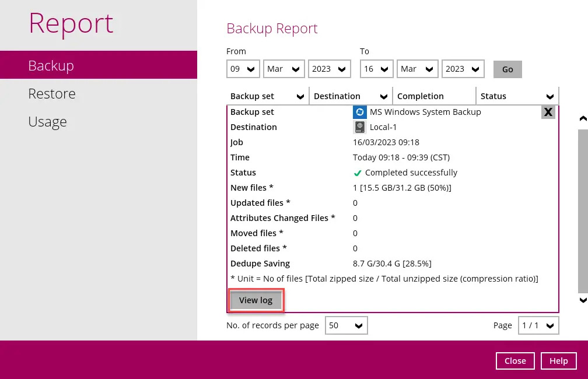This screenshot has height=379, width=588.
Task: Open the Page 1 / 1 selector
Action: coord(538,325)
